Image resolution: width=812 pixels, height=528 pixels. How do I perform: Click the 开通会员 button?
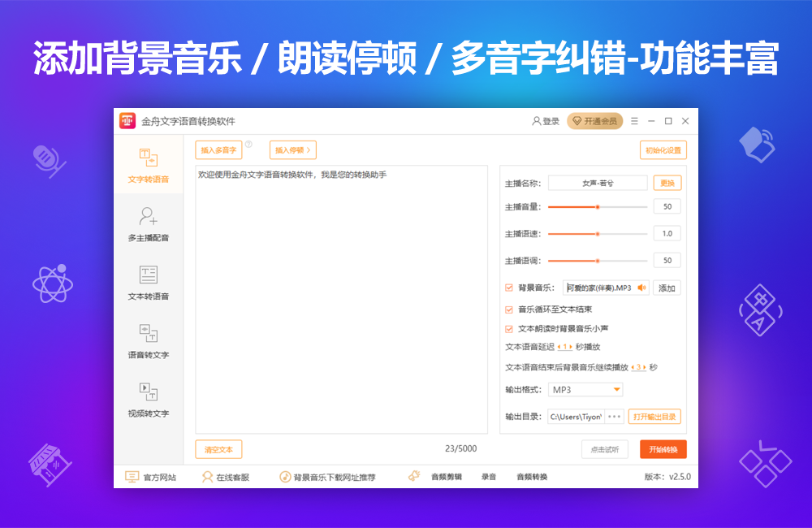point(595,121)
